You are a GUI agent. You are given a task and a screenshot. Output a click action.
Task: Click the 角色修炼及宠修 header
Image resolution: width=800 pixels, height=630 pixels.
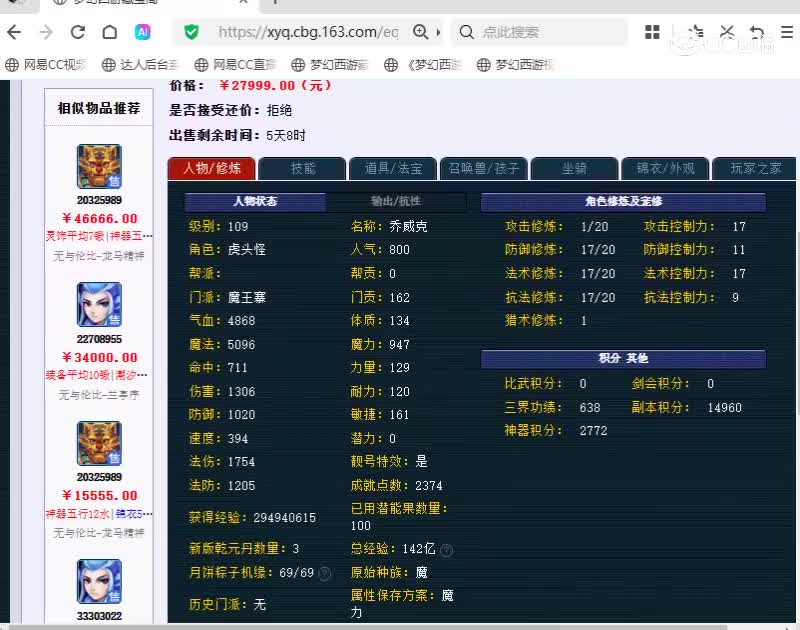coord(623,201)
